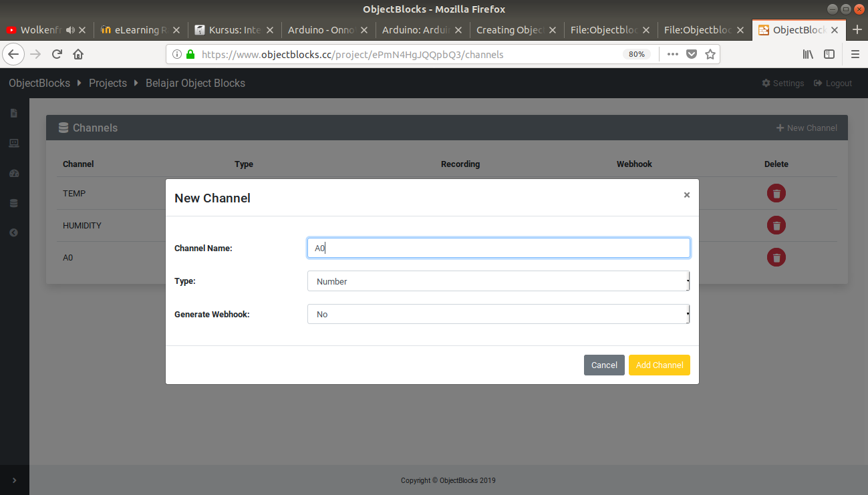Delete the TEMP channel with trash icon
Screen dimensions: 868x495
coord(776,193)
